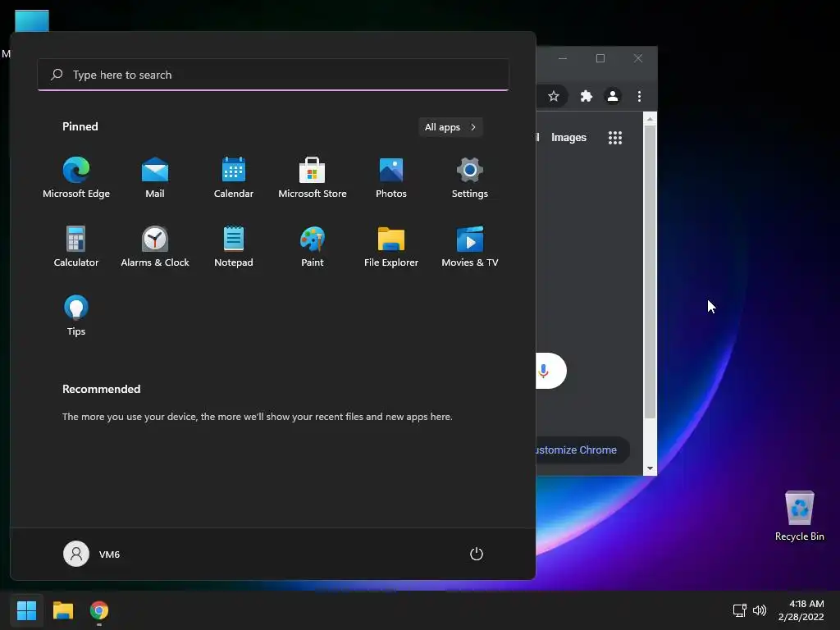The width and height of the screenshot is (840, 630).
Task: Launch Notepad from Start menu
Action: [x=234, y=246]
